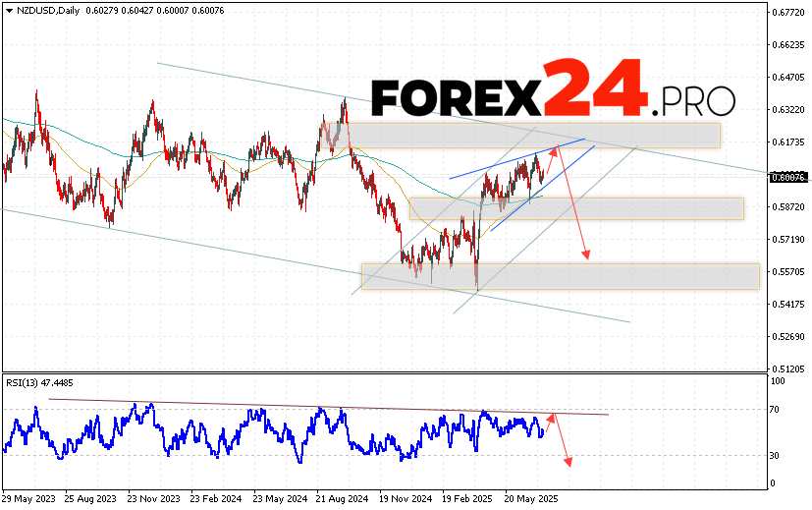
Task: Click the 23 Nov 2023 date label
Action: coord(154,498)
